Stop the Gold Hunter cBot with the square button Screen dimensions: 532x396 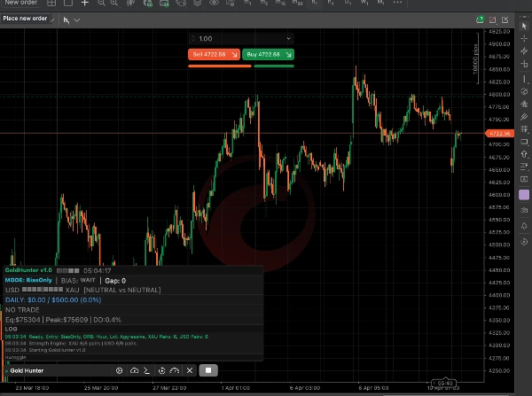pos(208,370)
